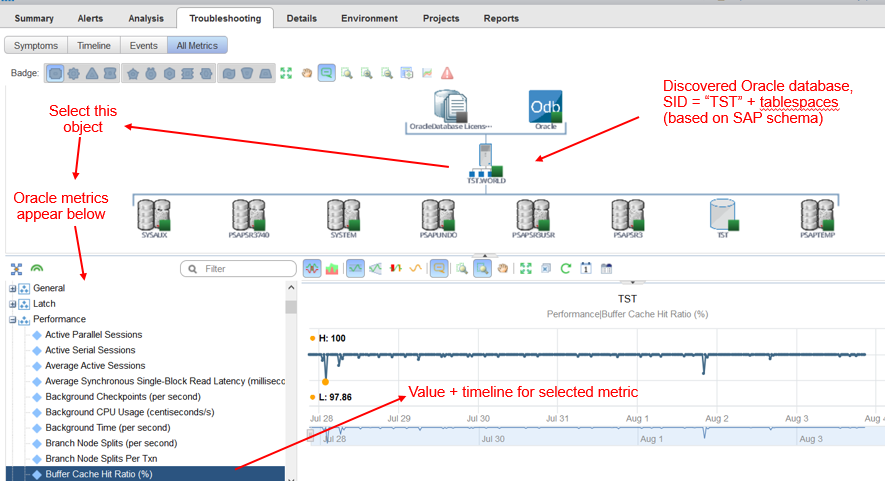Expand the General metrics group

pos(13,289)
